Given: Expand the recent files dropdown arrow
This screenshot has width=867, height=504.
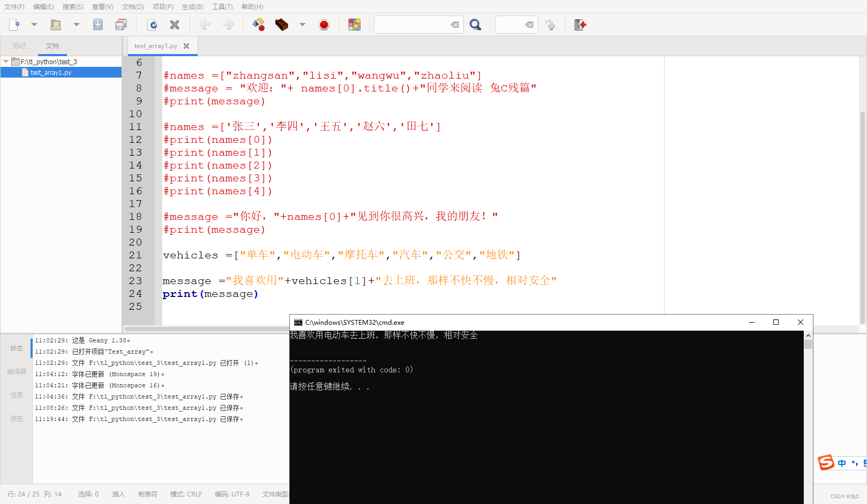Looking at the screenshot, I should [x=77, y=25].
